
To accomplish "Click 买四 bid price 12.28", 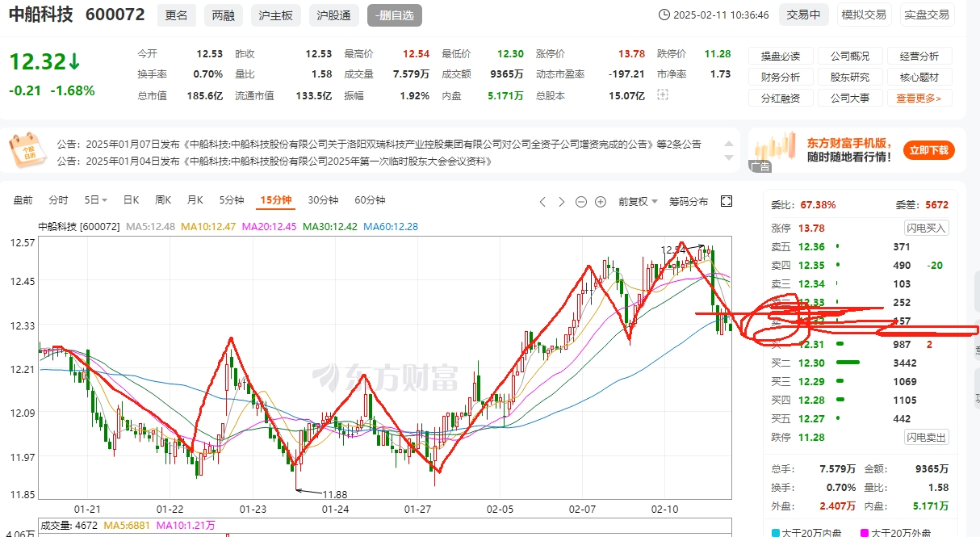I will click(811, 401).
